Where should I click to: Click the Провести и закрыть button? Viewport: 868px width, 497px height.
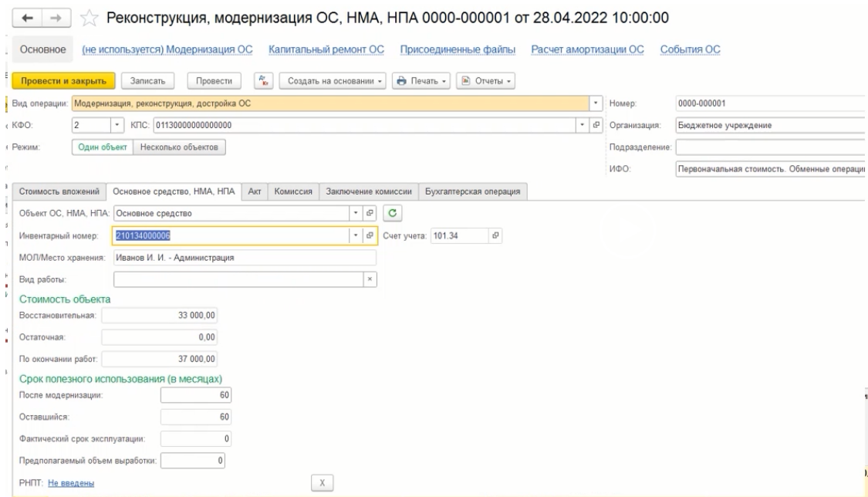[x=64, y=79]
